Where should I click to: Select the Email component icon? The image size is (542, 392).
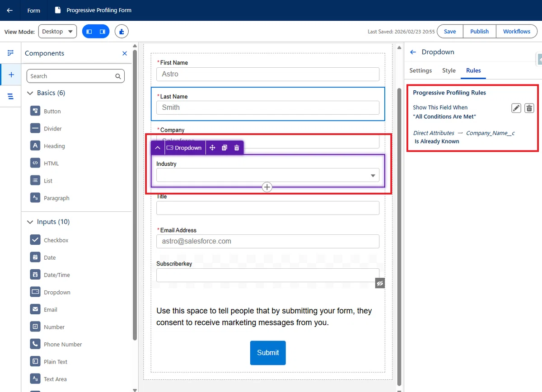(x=35, y=309)
